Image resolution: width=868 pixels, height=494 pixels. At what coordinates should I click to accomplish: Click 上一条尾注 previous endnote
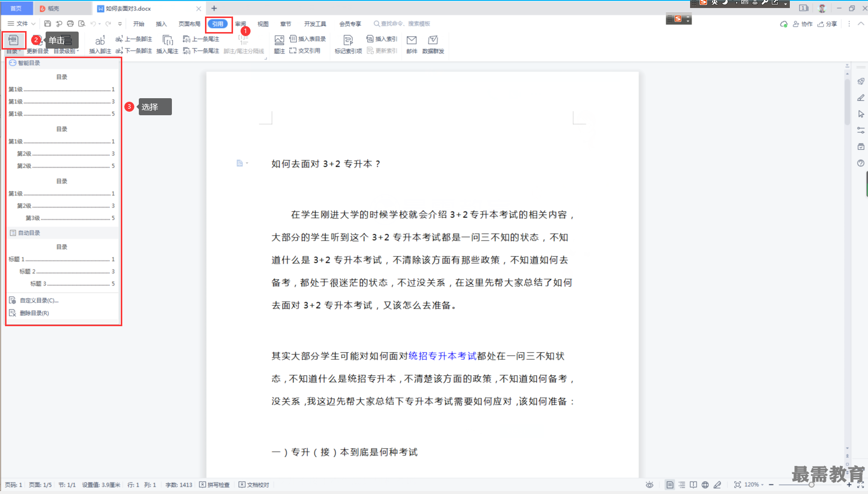coord(201,39)
